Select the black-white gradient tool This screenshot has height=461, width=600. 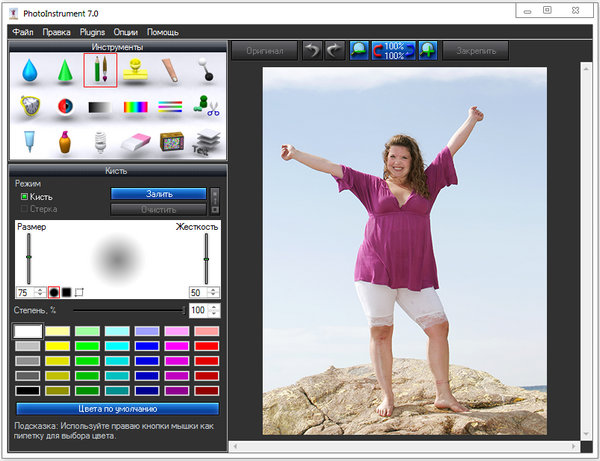(100, 107)
